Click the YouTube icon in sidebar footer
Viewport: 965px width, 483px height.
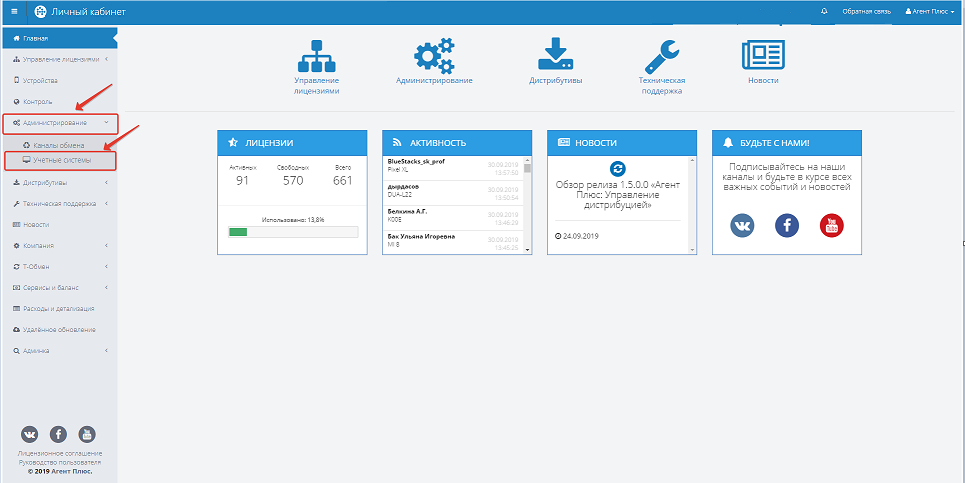pos(87,434)
